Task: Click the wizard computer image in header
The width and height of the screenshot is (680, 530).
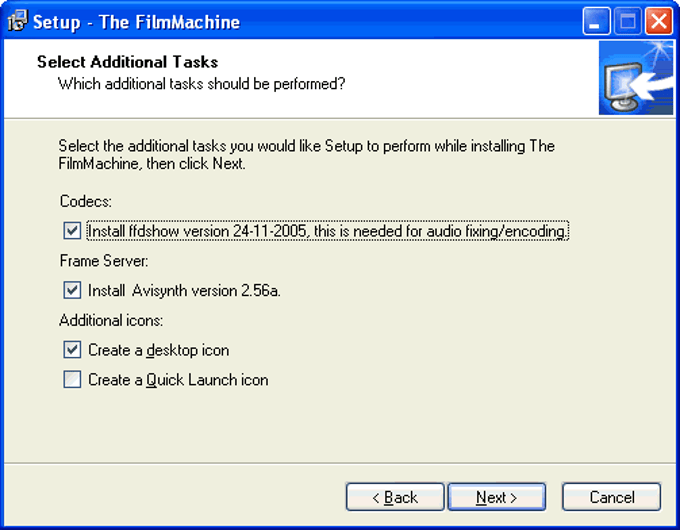Action: point(636,78)
